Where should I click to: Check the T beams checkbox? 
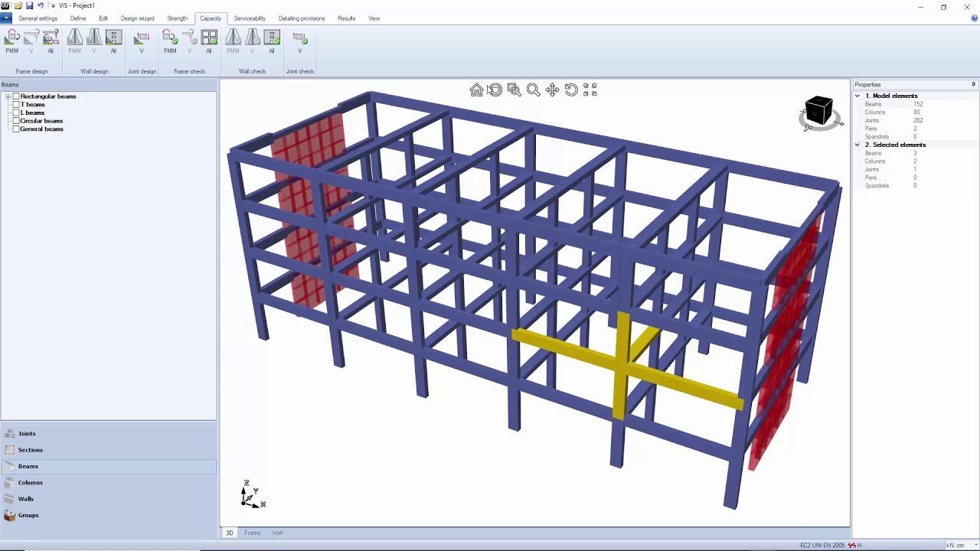click(x=16, y=105)
